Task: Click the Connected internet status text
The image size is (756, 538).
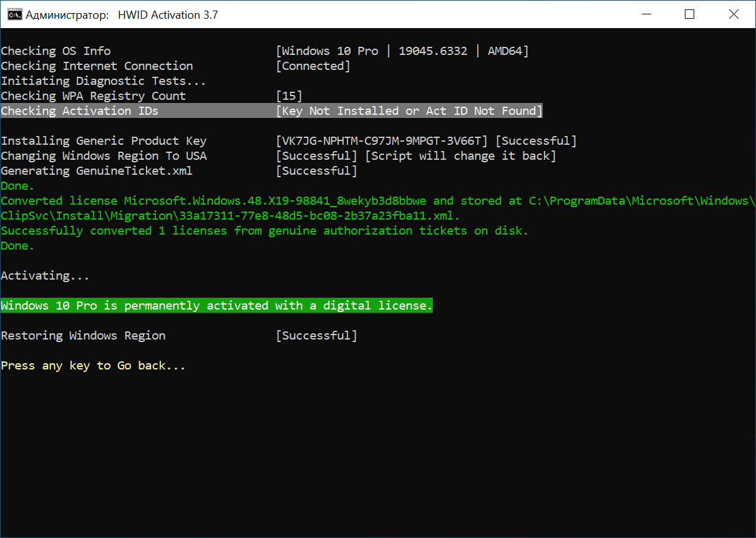Action: 313,66
